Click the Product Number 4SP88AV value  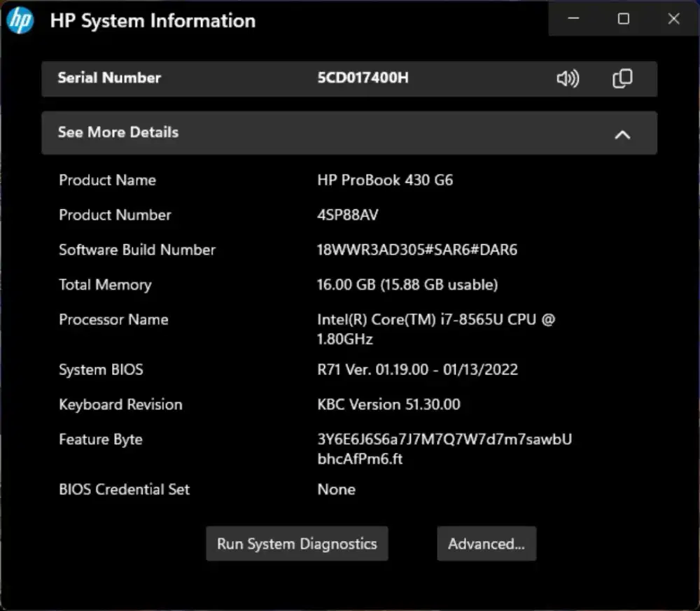click(x=348, y=215)
